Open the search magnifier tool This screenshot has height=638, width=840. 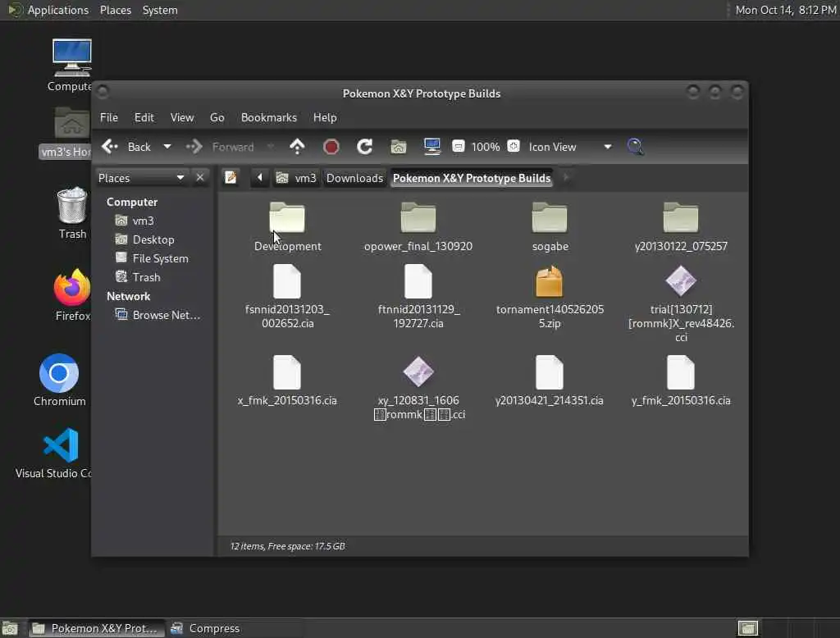click(635, 147)
